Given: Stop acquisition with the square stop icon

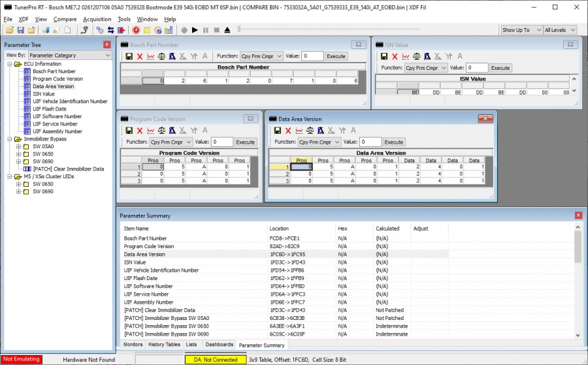Looking at the screenshot, I should (216, 30).
